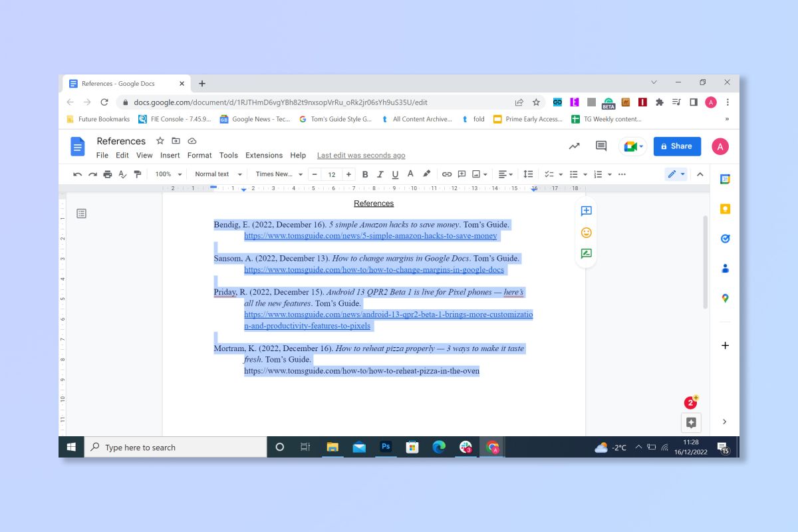This screenshot has height=532, width=798.
Task: Toggle Italic formatting
Action: pyautogui.click(x=380, y=174)
